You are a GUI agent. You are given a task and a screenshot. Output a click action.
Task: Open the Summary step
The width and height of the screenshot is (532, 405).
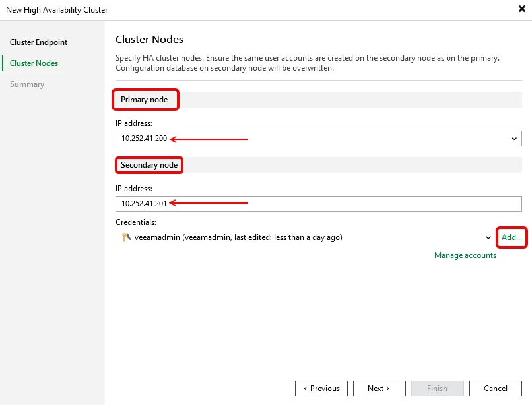[27, 84]
